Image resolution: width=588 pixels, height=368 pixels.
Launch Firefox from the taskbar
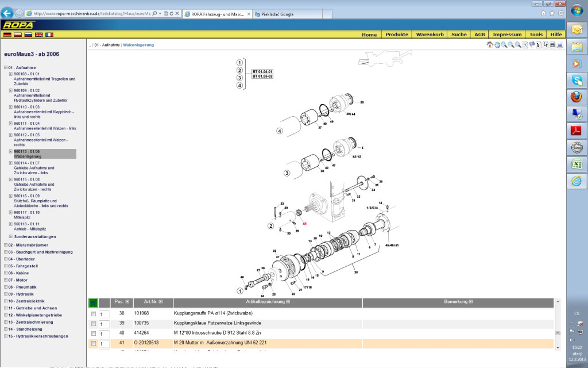click(577, 97)
